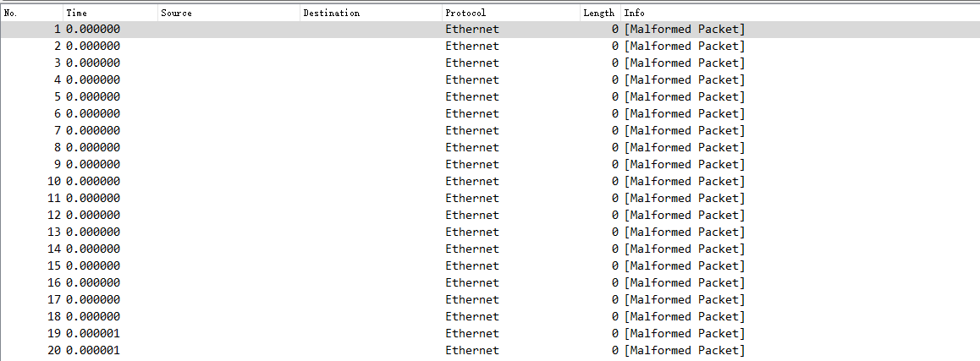Select packet 19 with time 0.000001
The image size is (980, 361).
(490, 333)
